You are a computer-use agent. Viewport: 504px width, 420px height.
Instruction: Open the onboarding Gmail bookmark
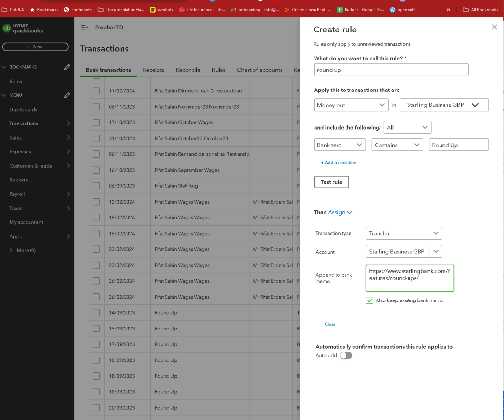coord(255,10)
